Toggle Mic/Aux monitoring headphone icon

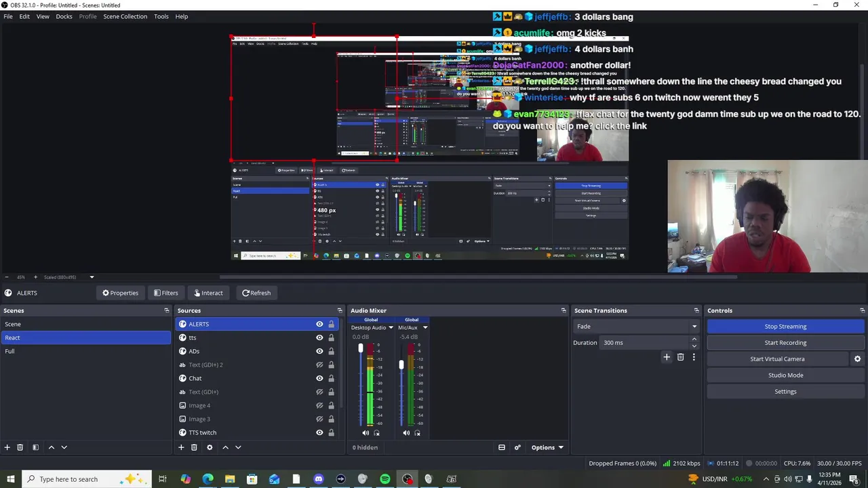418,433
